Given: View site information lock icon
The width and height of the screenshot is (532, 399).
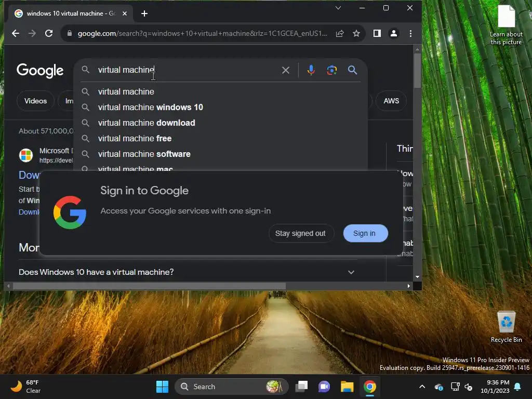Looking at the screenshot, I should tap(70, 33).
